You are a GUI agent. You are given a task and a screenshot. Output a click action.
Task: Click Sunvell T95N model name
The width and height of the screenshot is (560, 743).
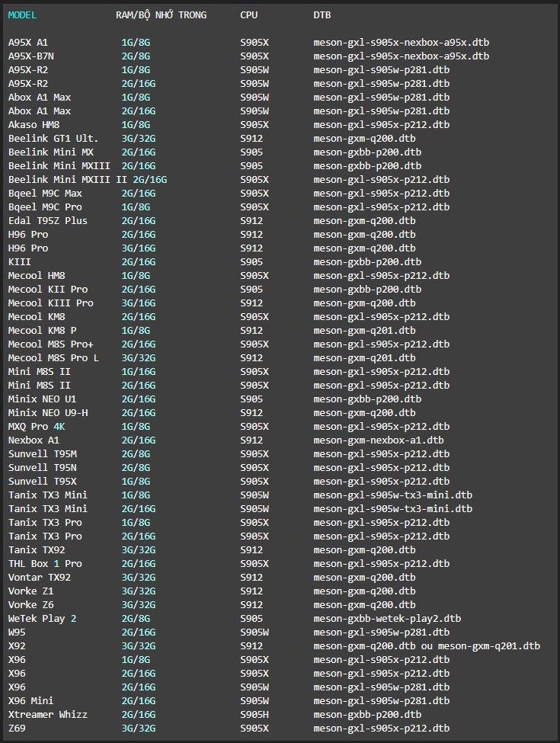click(42, 468)
